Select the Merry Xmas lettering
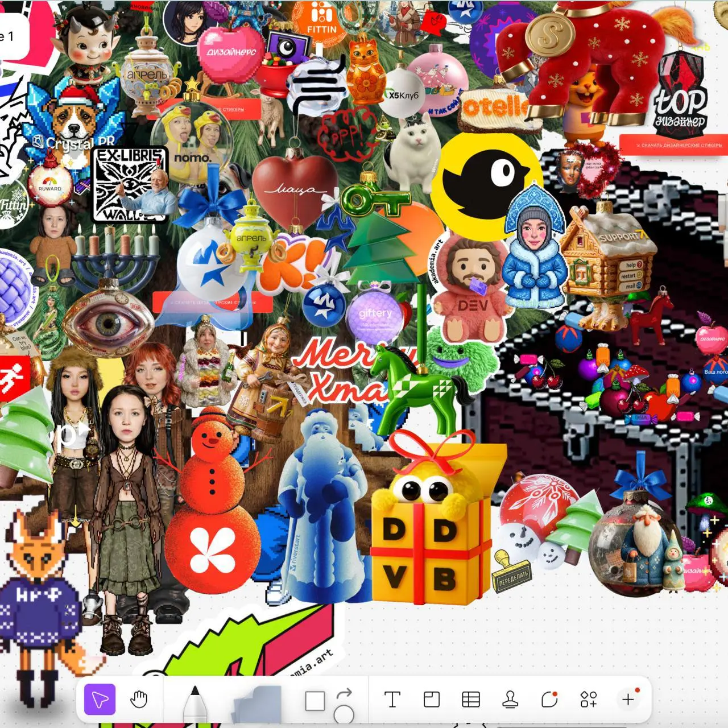This screenshot has width=728, height=728. [x=347, y=370]
